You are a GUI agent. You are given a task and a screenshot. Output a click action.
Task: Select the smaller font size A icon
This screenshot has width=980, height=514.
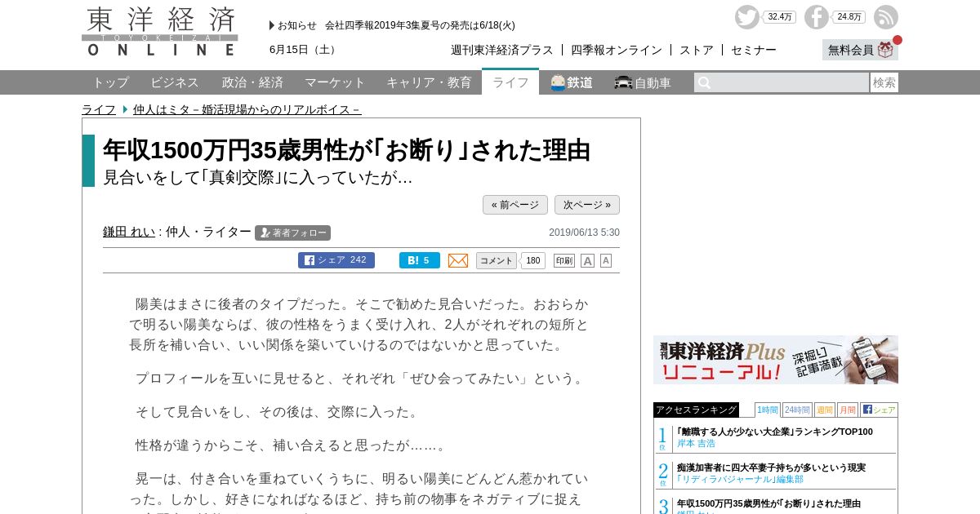[x=606, y=260]
